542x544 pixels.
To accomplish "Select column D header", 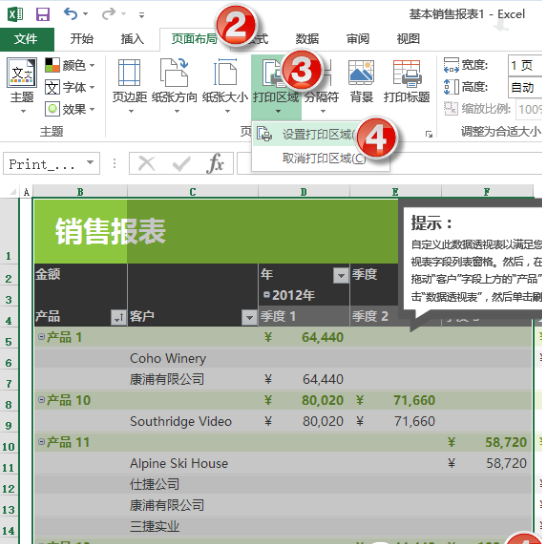I will click(x=304, y=192).
